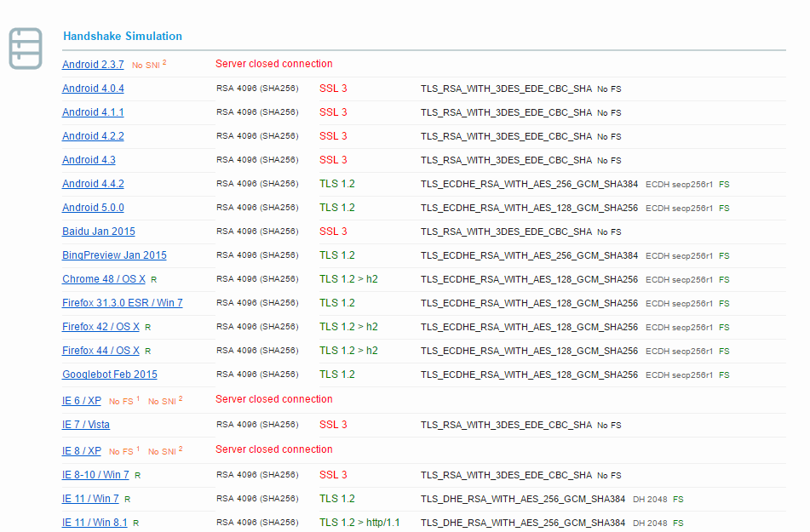Open the BingPreview Jan 2015 link

coord(114,255)
